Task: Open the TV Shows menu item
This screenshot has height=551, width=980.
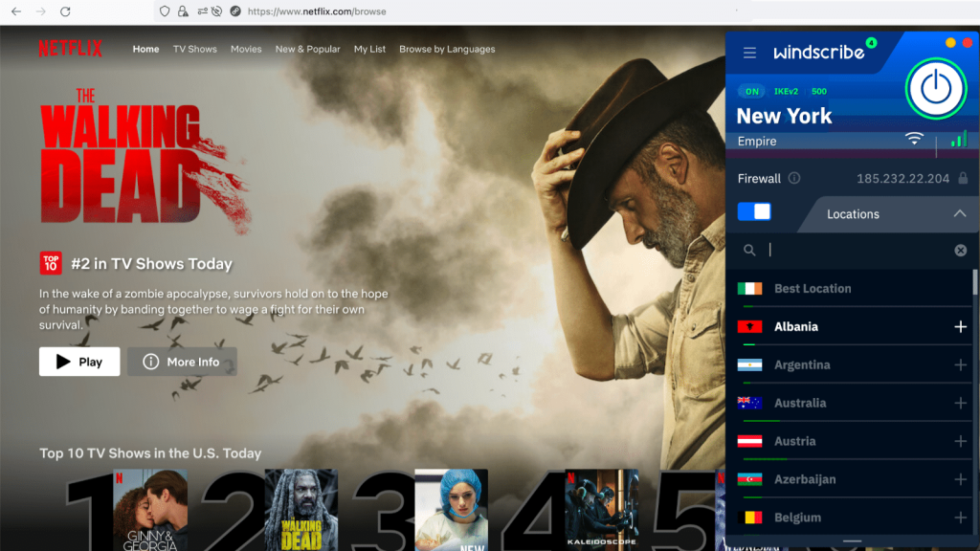Action: (195, 49)
